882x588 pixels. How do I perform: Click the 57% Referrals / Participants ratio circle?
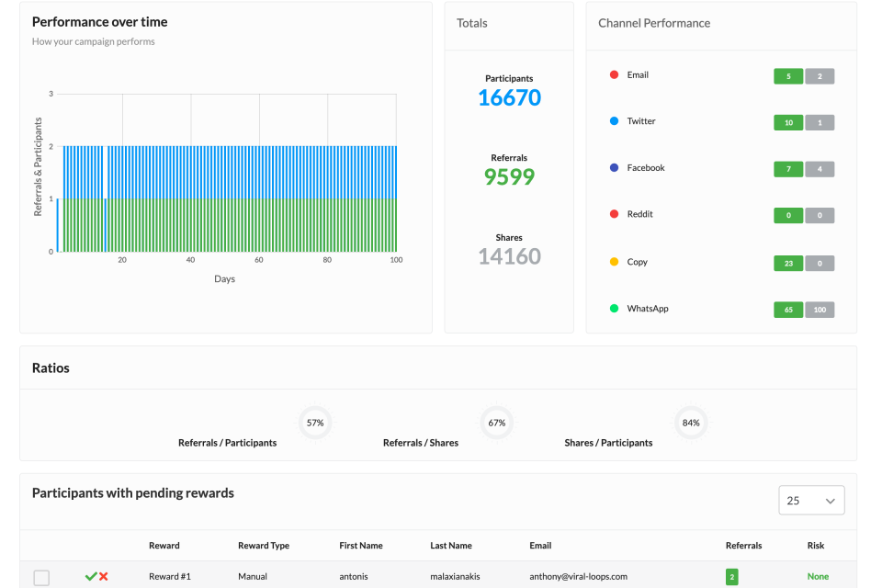(315, 423)
